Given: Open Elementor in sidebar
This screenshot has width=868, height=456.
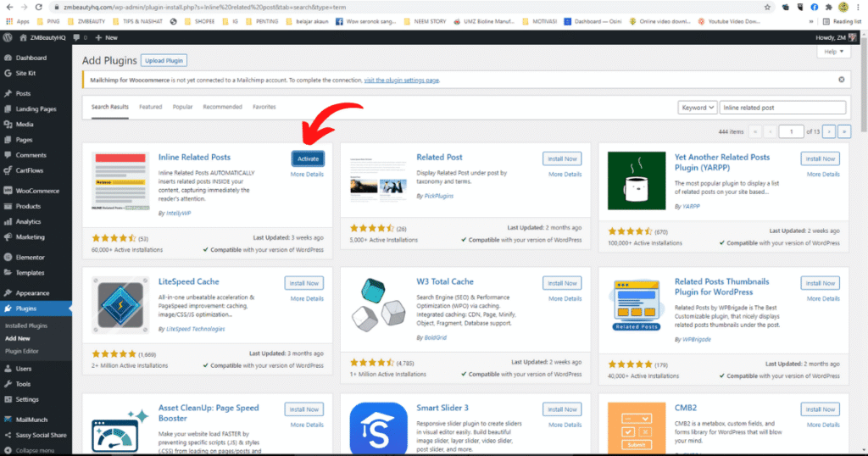Looking at the screenshot, I should pyautogui.click(x=30, y=258).
